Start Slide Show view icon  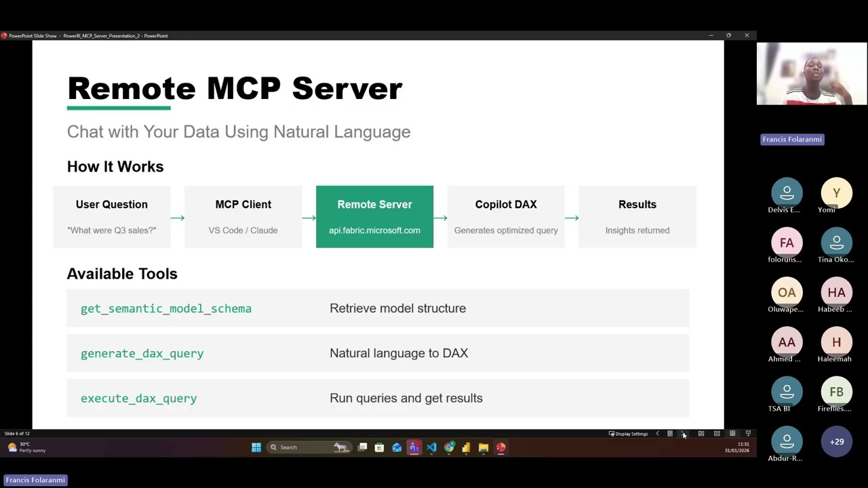coord(748,434)
